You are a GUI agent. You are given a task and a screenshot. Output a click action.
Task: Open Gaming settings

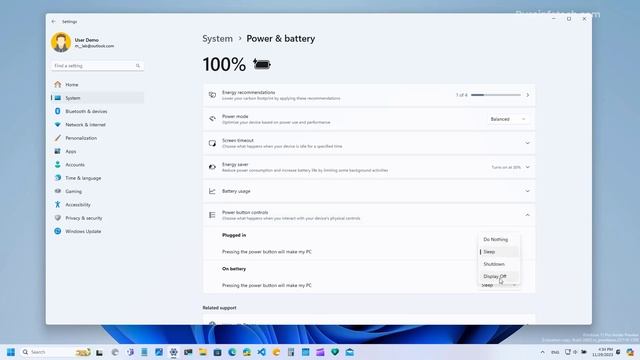[97, 191]
